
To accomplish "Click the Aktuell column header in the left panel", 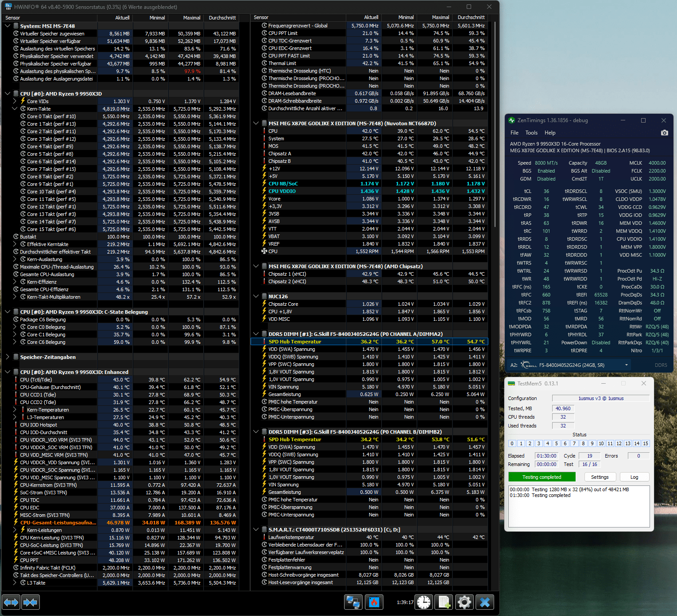I will pos(115,18).
